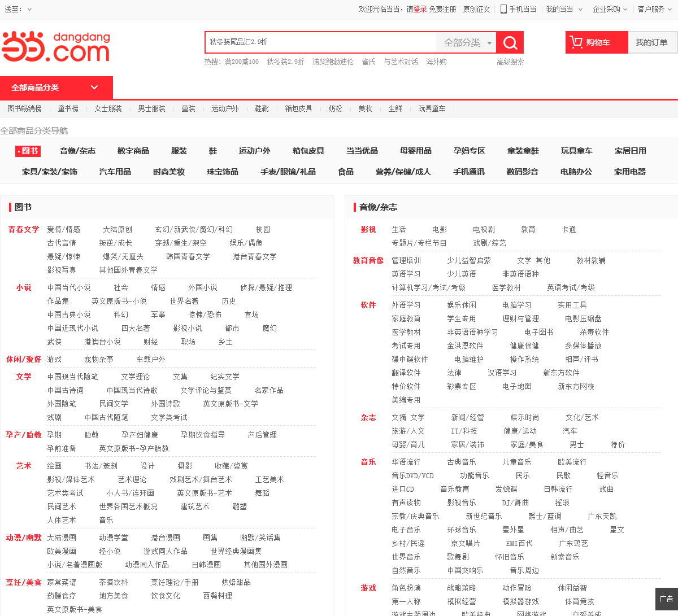The height and width of the screenshot is (616, 678).
Task: Select the 手机通讯 category tab
Action: pos(469,172)
